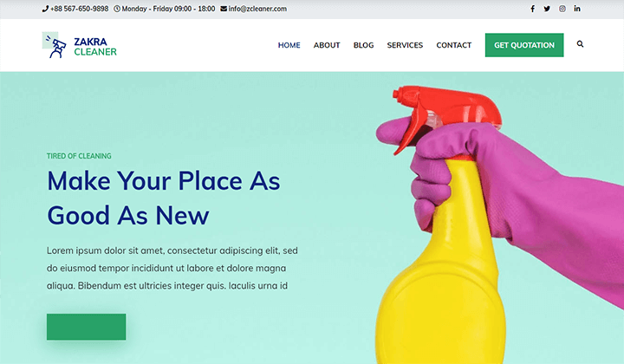Open the About menu item

327,45
